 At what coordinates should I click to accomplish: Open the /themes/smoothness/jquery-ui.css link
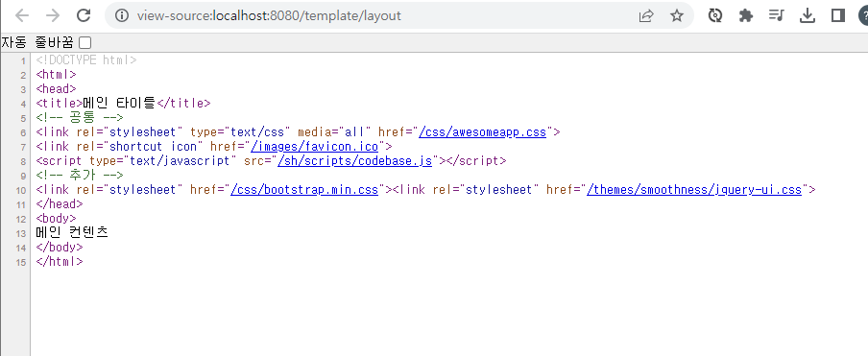pos(694,190)
